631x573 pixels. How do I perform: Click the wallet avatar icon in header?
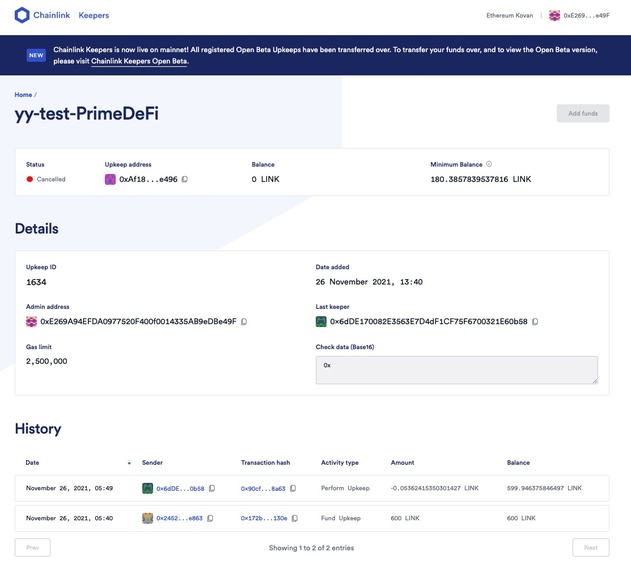(555, 16)
